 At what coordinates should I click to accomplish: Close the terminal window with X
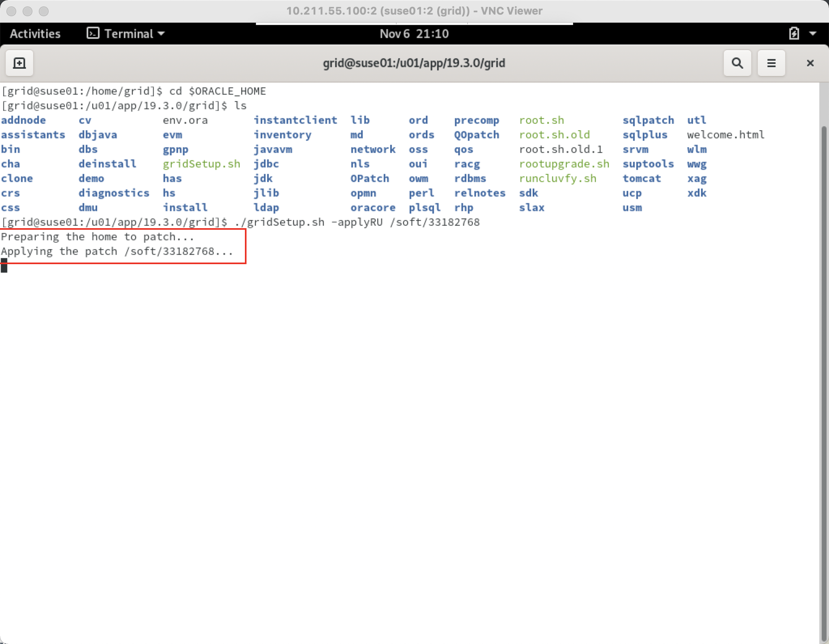(810, 63)
